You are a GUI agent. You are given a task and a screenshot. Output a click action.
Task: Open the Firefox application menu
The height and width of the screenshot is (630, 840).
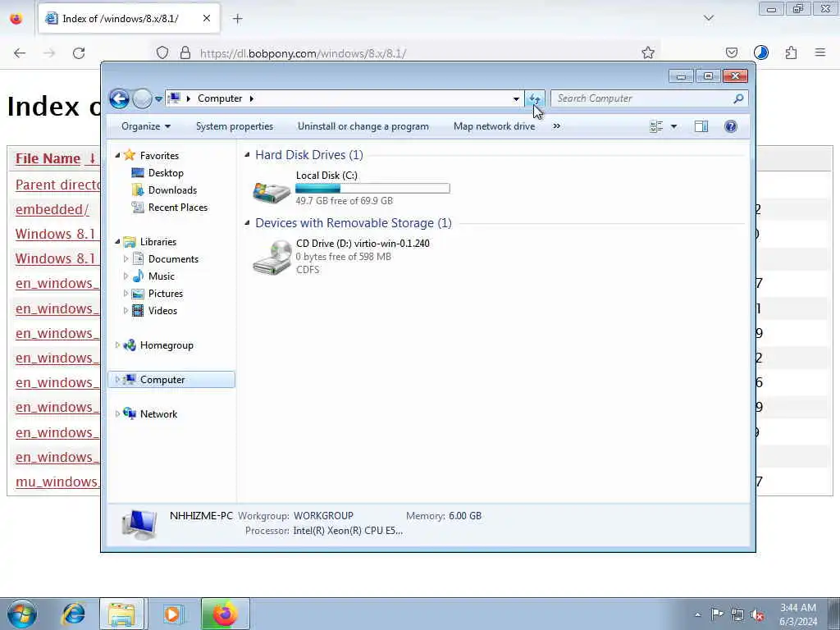(x=820, y=52)
